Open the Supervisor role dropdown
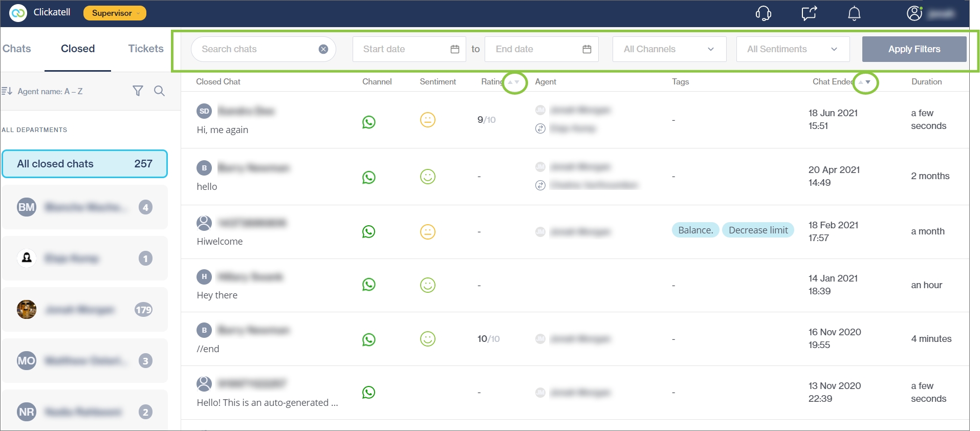Image resolution: width=980 pixels, height=431 pixels. [115, 13]
